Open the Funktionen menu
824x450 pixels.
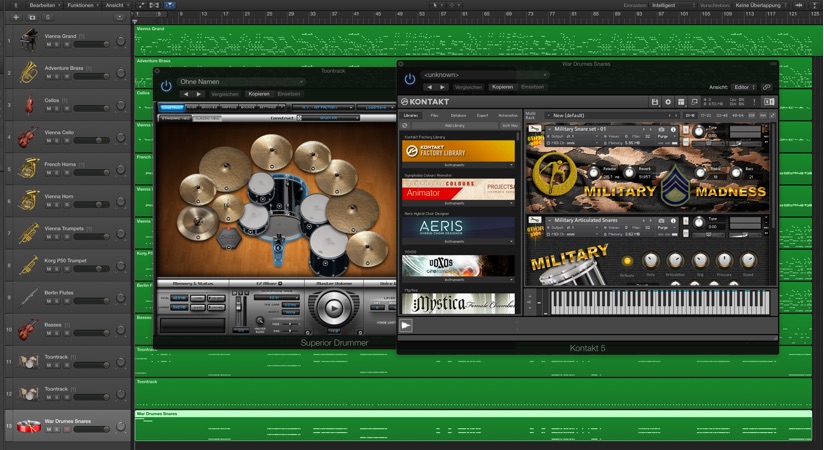coord(83,5)
